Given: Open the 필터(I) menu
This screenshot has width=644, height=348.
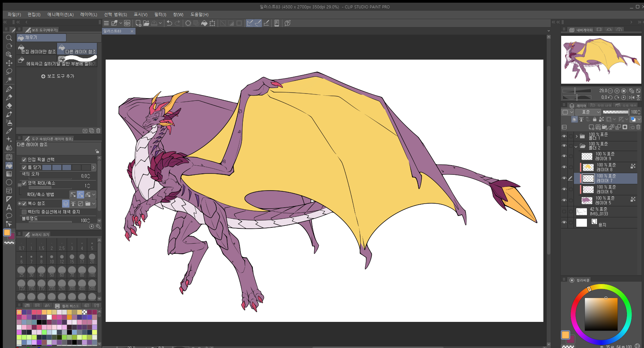Looking at the screenshot, I should [160, 14].
